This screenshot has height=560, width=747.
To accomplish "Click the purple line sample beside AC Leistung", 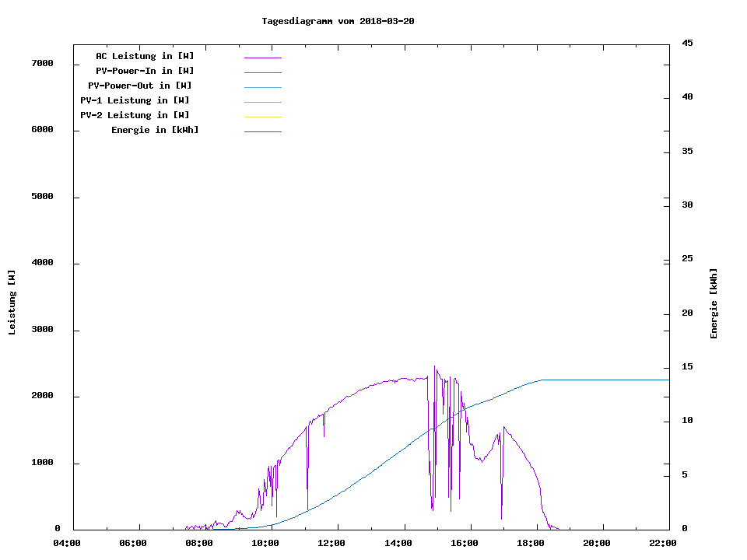I will [x=262, y=58].
